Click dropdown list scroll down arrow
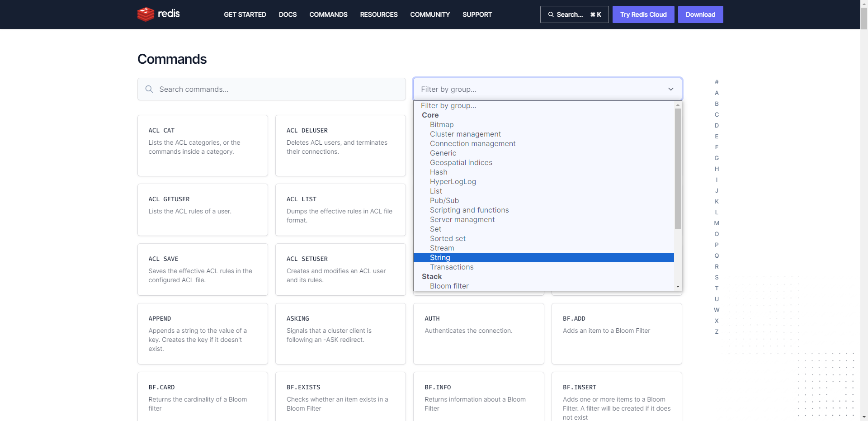This screenshot has height=421, width=868. pos(678,287)
